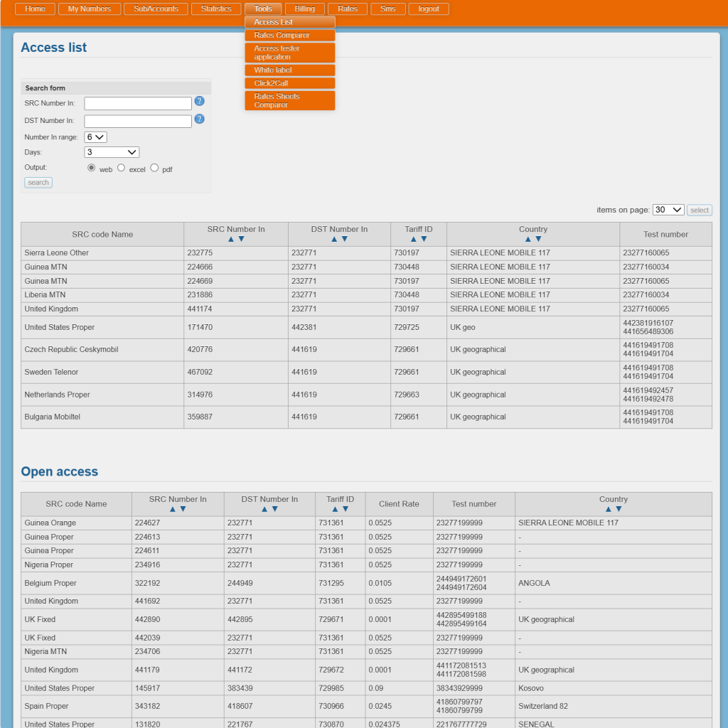Choose Access tester application menu entry
728x728 pixels.
[290, 53]
